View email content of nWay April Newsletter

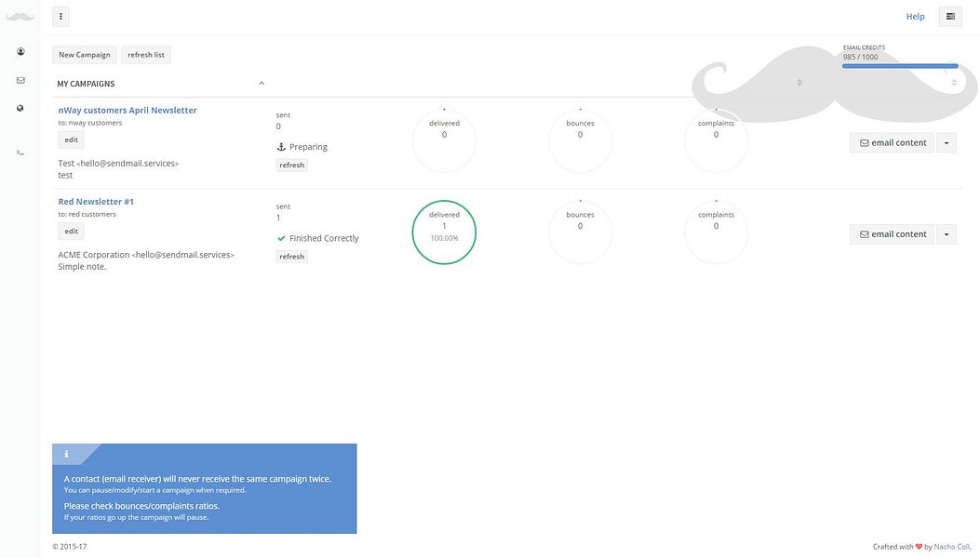point(892,142)
